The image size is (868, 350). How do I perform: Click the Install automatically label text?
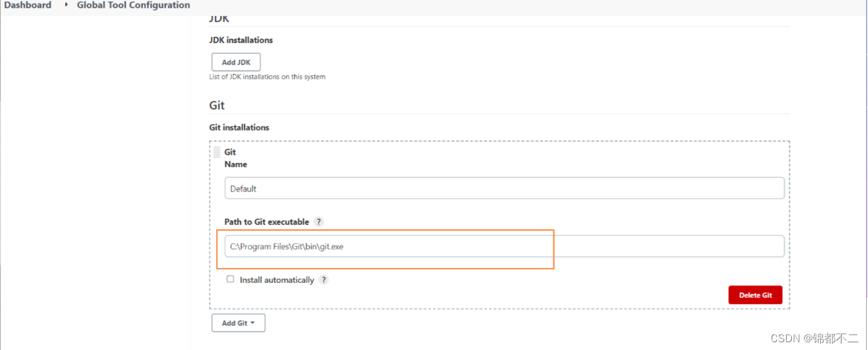pos(277,280)
